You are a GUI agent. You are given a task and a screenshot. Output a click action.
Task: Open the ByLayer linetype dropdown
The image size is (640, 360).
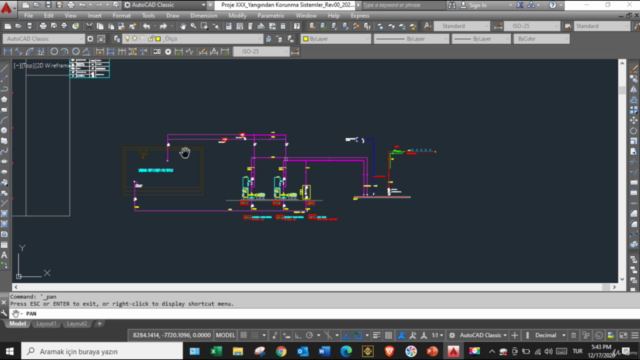(x=411, y=39)
